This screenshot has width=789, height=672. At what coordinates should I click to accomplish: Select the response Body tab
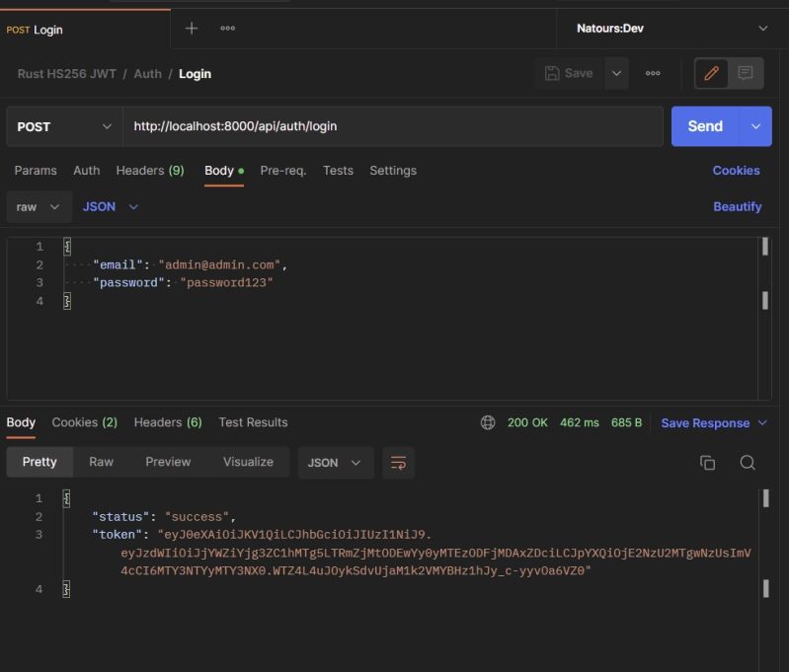[21, 422]
